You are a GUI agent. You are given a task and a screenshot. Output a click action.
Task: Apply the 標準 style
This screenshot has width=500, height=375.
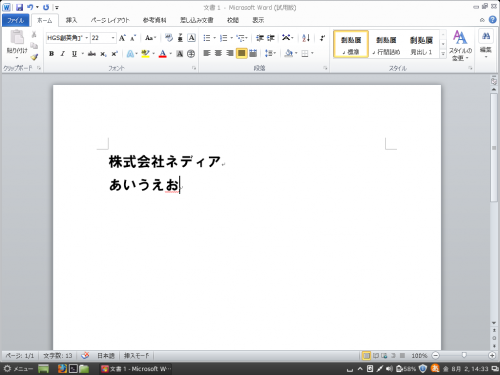coord(351,44)
